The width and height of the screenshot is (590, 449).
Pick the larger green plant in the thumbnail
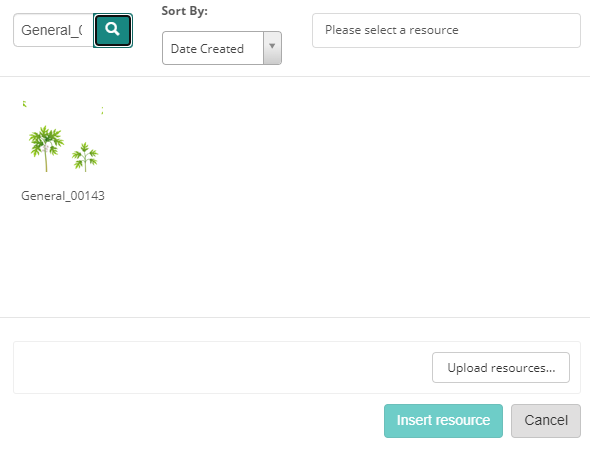[x=46, y=148]
